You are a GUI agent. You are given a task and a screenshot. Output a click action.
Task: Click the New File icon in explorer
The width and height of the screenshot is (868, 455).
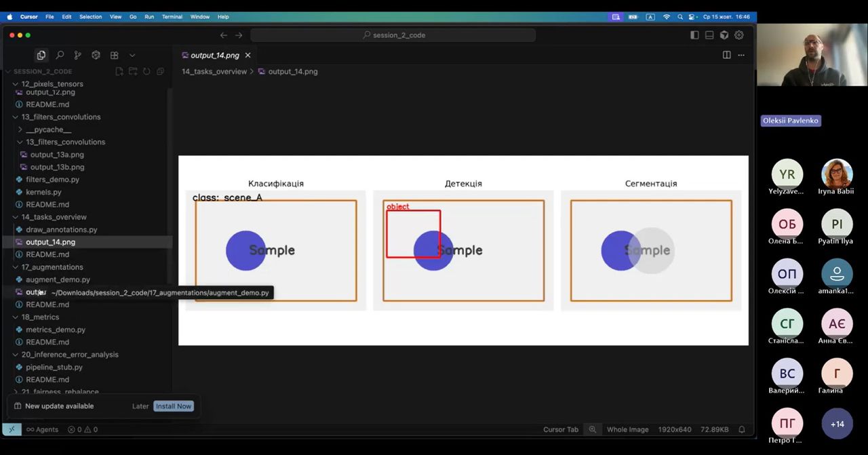click(119, 71)
